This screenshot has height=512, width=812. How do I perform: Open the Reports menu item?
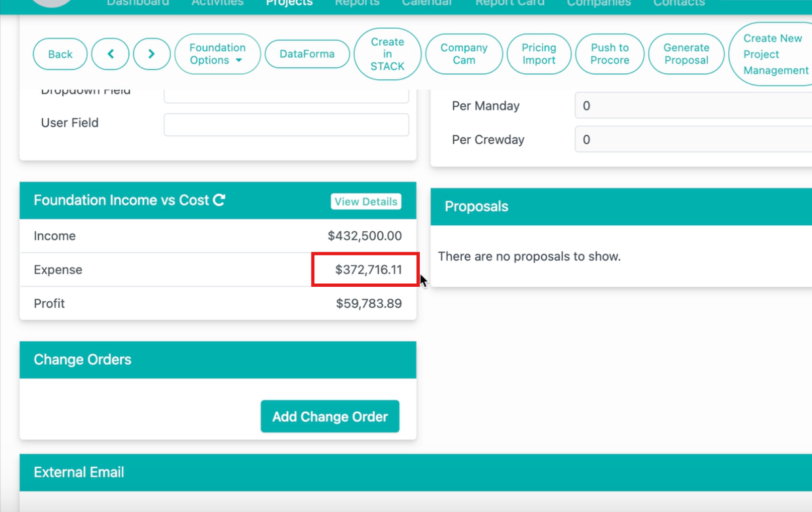tap(357, 3)
